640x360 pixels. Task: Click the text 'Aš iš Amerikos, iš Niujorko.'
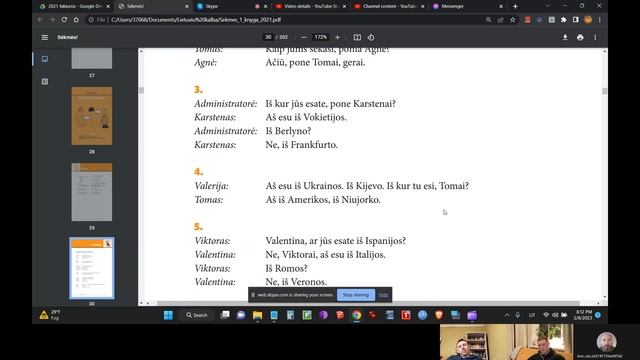tap(323, 200)
